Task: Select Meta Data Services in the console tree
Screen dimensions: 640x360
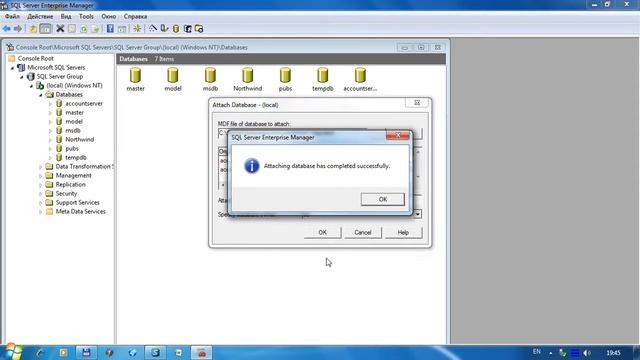Action: tap(80, 211)
